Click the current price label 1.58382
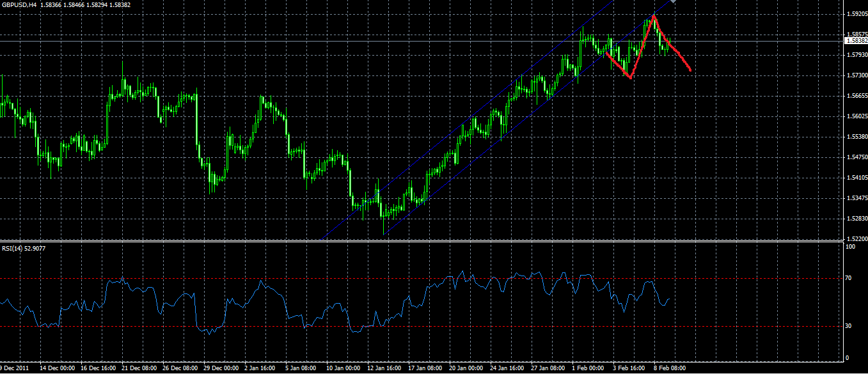The image size is (868, 374). click(856, 41)
